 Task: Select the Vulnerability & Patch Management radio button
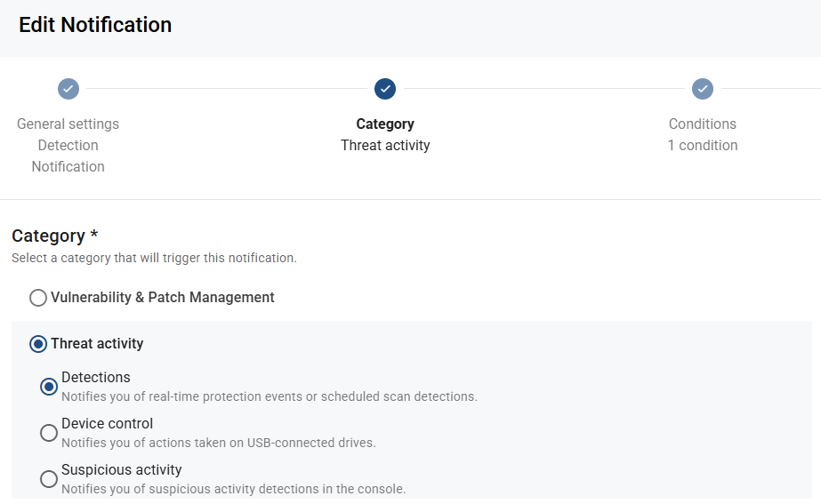tap(37, 298)
